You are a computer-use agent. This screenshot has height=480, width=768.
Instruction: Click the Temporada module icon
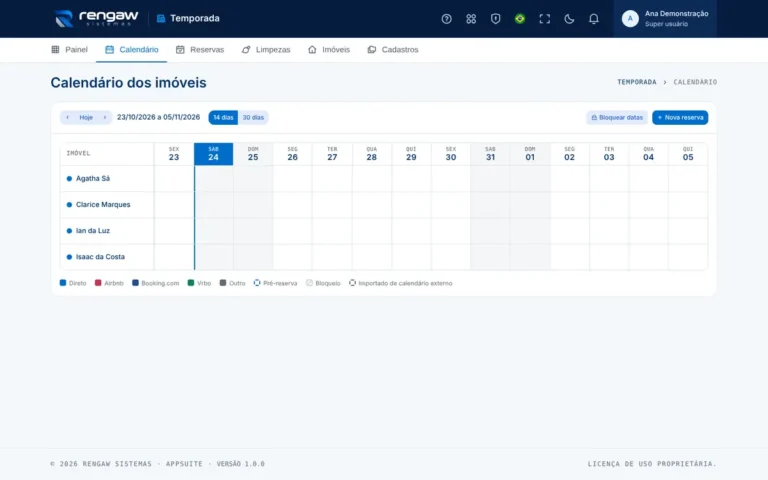coord(161,19)
